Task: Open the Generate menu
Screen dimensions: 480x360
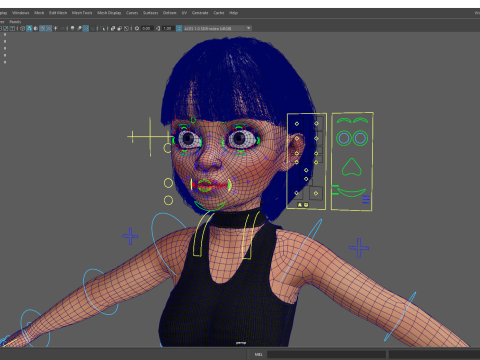Action: 200,13
